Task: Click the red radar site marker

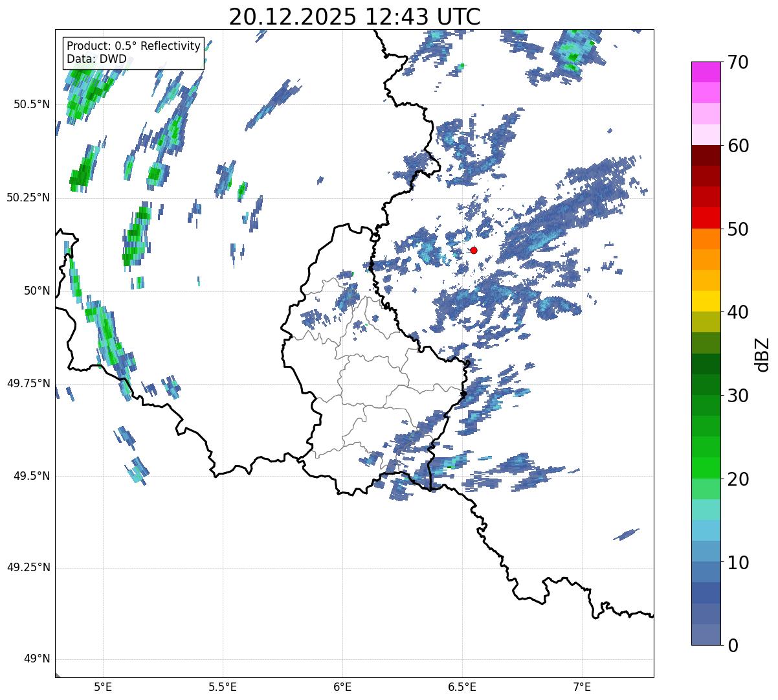Action: (x=474, y=250)
